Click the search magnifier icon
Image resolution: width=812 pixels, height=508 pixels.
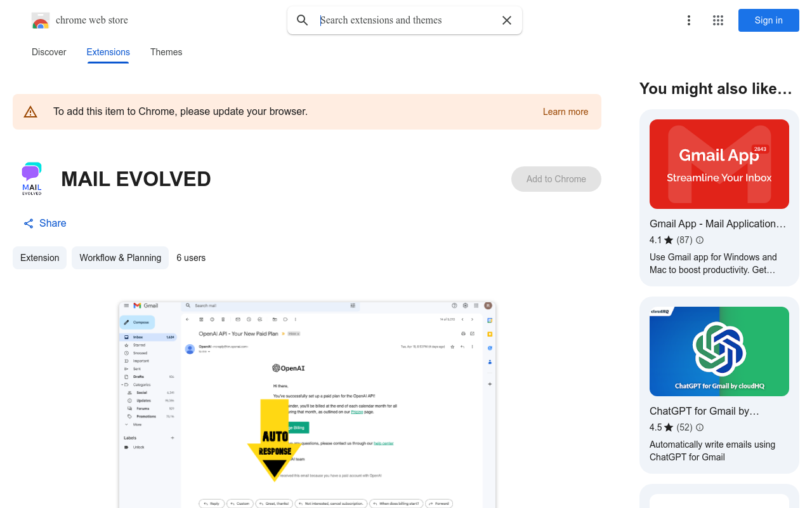coord(303,20)
